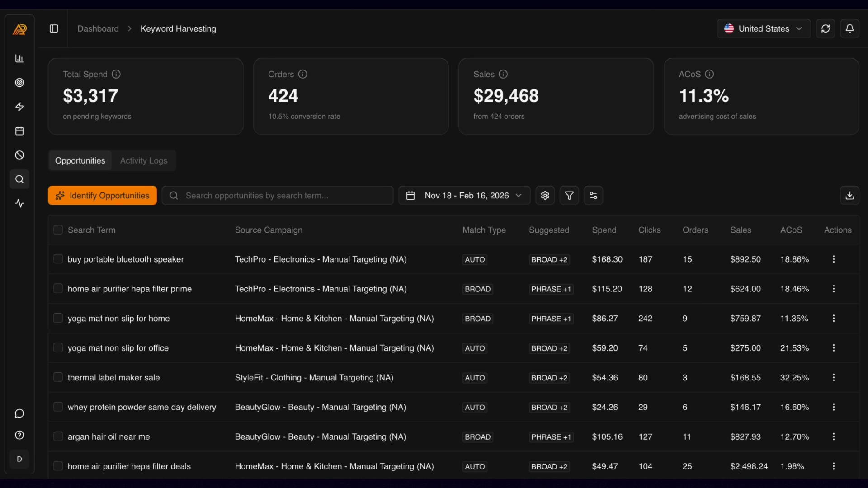Expand the United States marketplace dropdown

[x=764, y=28]
